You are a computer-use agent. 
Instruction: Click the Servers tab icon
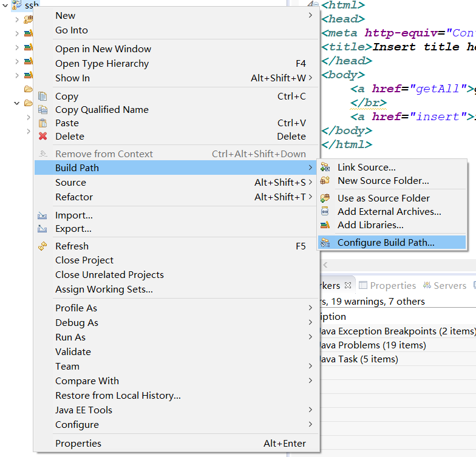pos(427,285)
